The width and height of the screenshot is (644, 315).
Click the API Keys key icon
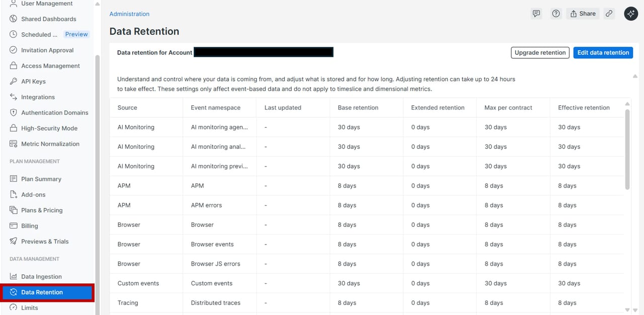pos(14,82)
